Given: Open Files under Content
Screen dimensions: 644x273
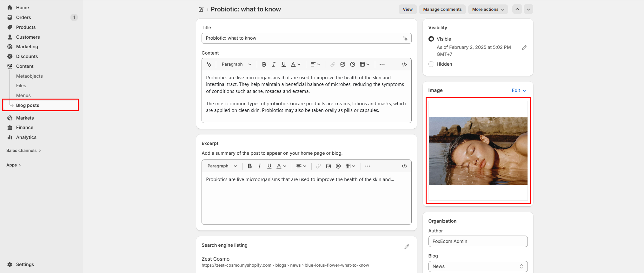Looking at the screenshot, I should tap(21, 86).
